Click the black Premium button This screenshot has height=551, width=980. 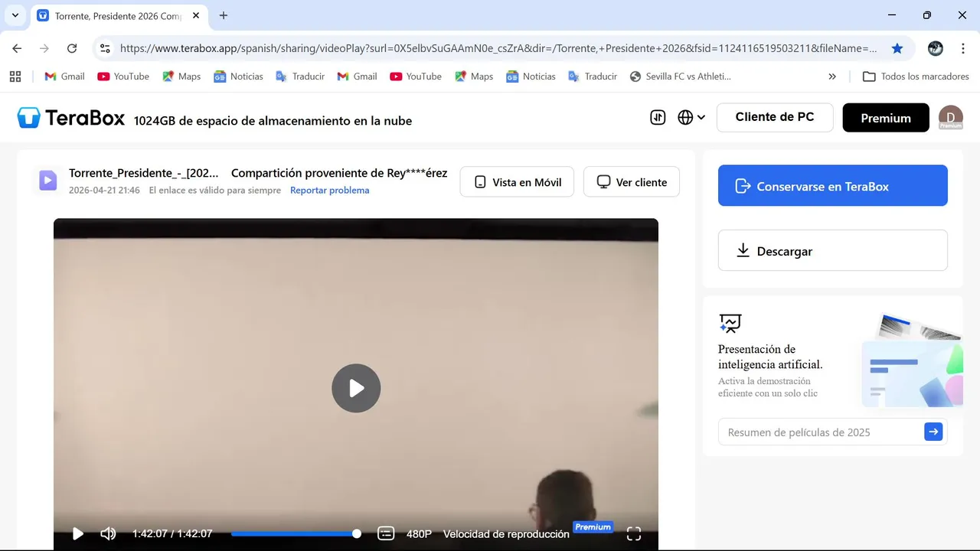886,118
